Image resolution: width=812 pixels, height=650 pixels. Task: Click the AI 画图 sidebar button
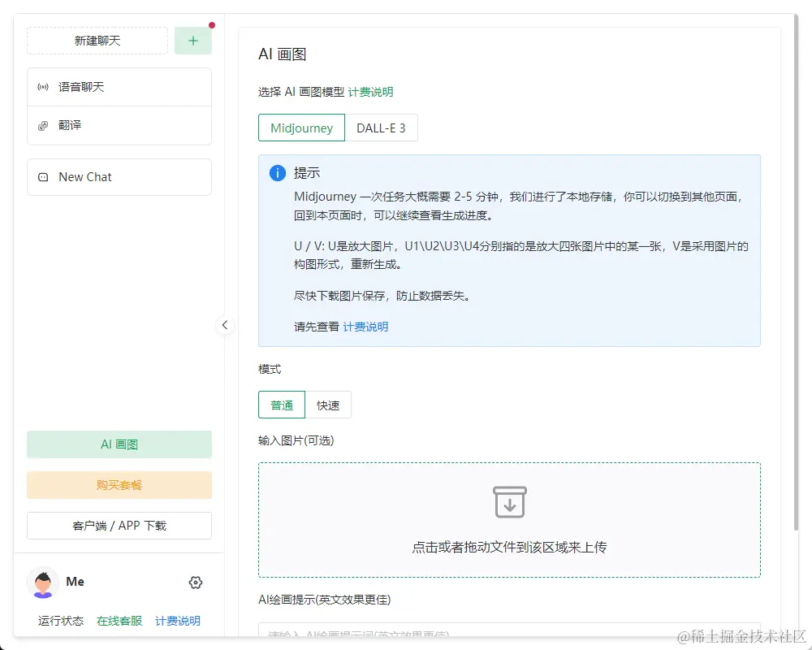coord(119,444)
